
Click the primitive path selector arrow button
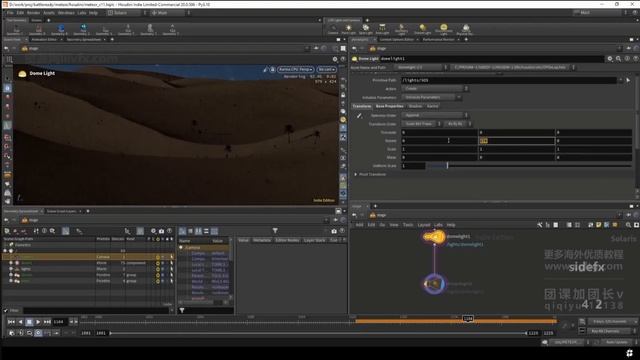click(628, 80)
